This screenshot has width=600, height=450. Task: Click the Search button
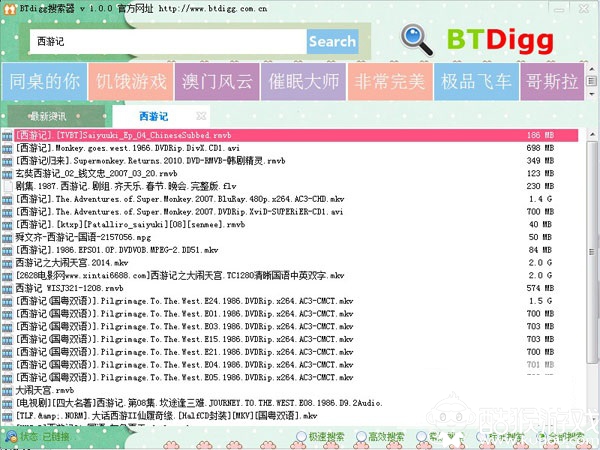[333, 41]
